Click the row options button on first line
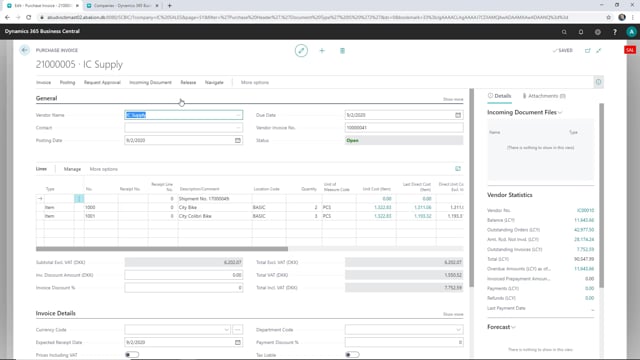640x360 pixels. click(x=79, y=199)
